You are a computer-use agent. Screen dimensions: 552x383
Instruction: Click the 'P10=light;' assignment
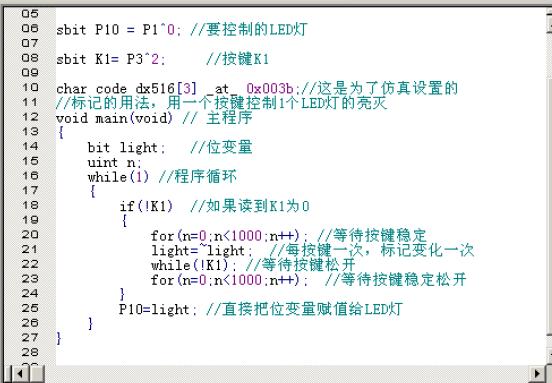point(158,309)
